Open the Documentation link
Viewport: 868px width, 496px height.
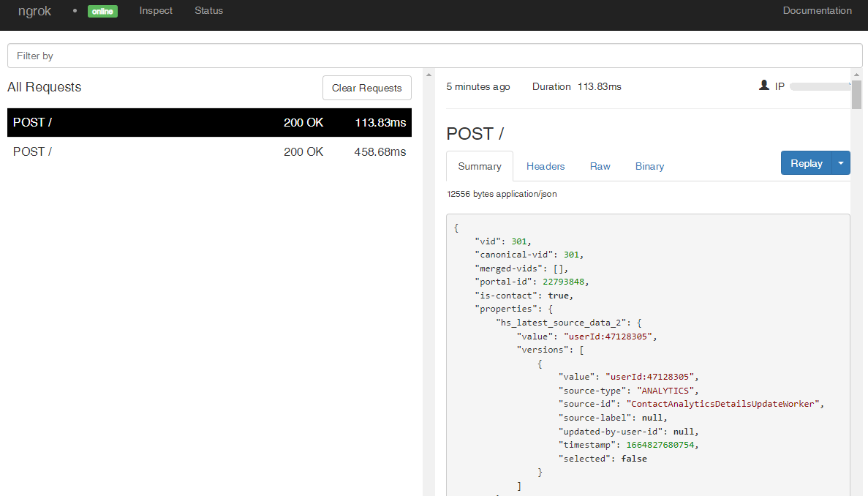(x=817, y=10)
